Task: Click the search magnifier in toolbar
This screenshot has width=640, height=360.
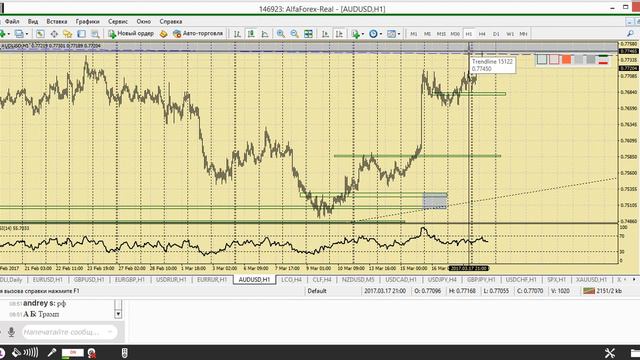Action: point(630,34)
